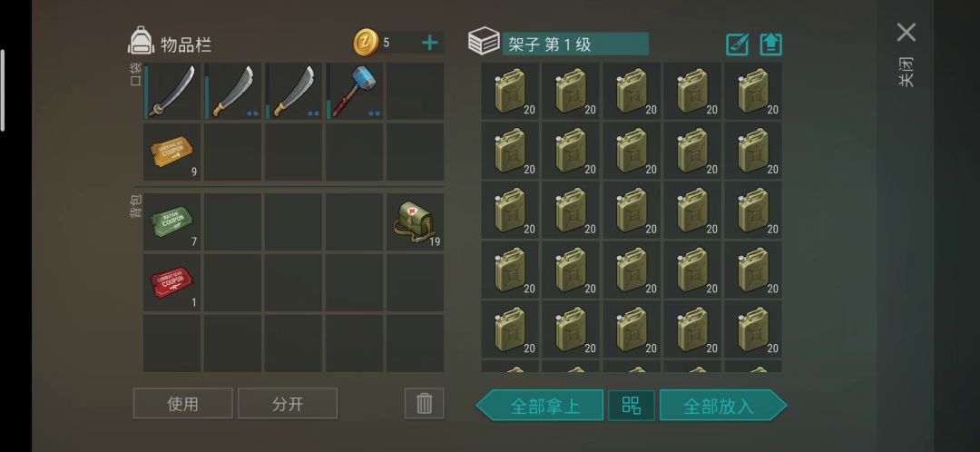Tap the shelf upgrade arrow icon
This screenshot has width=980, height=452.
(x=771, y=44)
